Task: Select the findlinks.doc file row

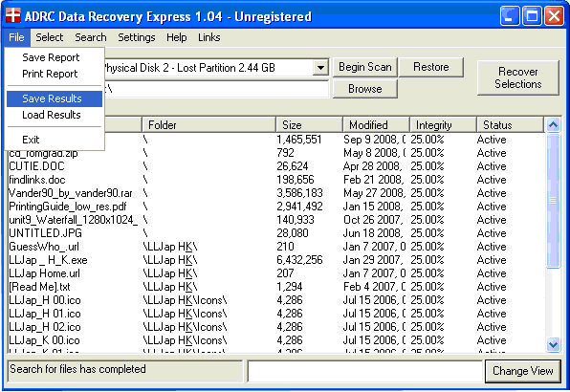Action: (276, 180)
